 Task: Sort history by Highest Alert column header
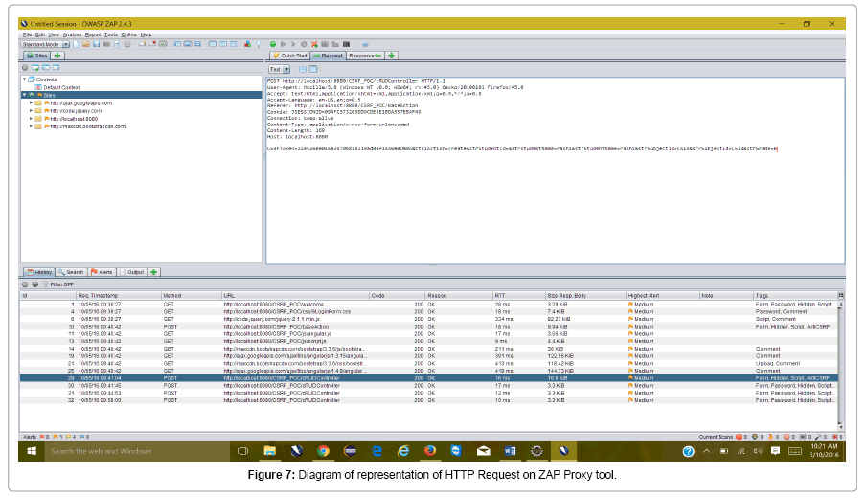[662, 295]
